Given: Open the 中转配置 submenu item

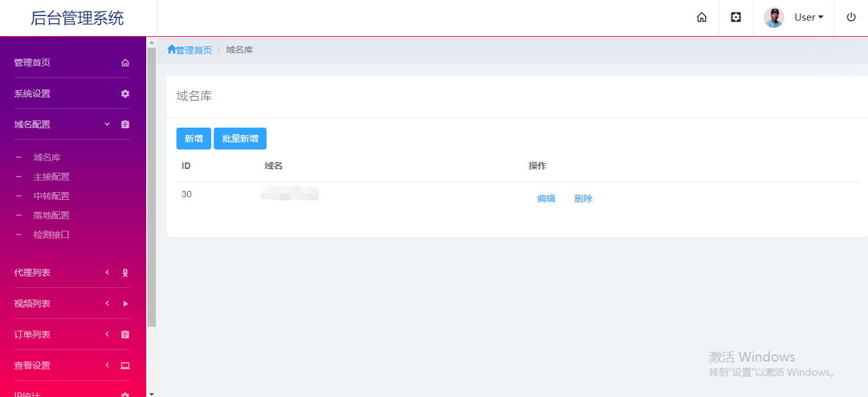Looking at the screenshot, I should pyautogui.click(x=52, y=196).
